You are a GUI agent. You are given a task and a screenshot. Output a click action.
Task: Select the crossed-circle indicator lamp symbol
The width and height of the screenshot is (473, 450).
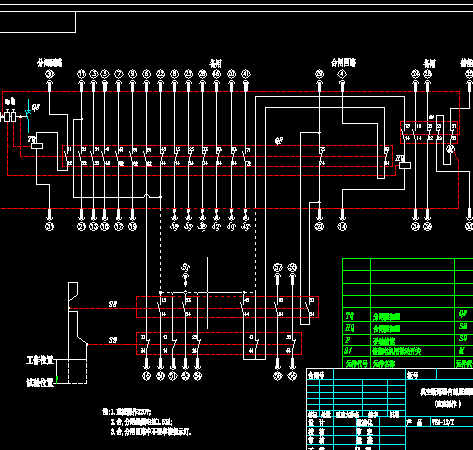[x=450, y=149]
